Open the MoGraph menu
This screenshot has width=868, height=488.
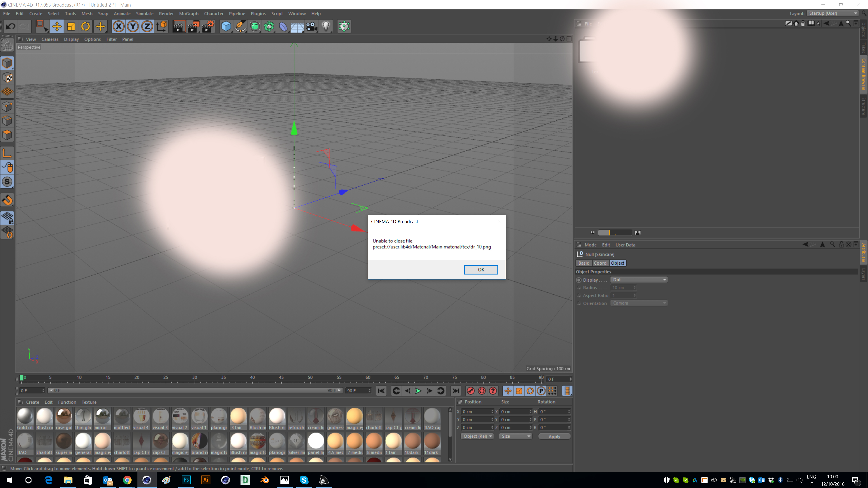coord(188,14)
